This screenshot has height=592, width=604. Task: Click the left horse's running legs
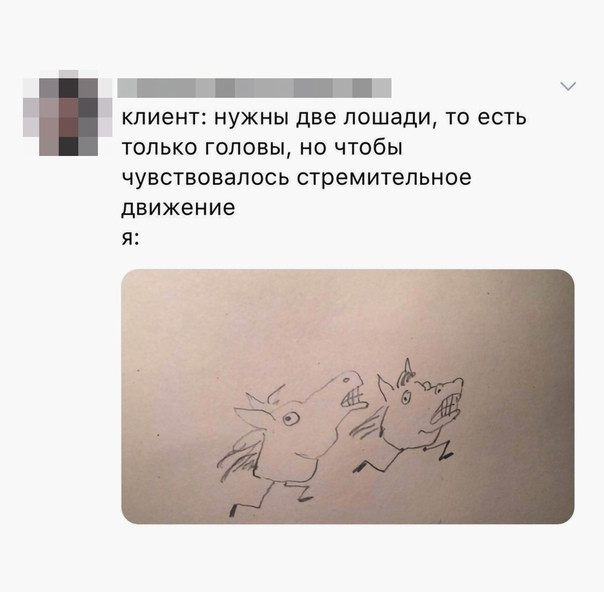tap(270, 497)
